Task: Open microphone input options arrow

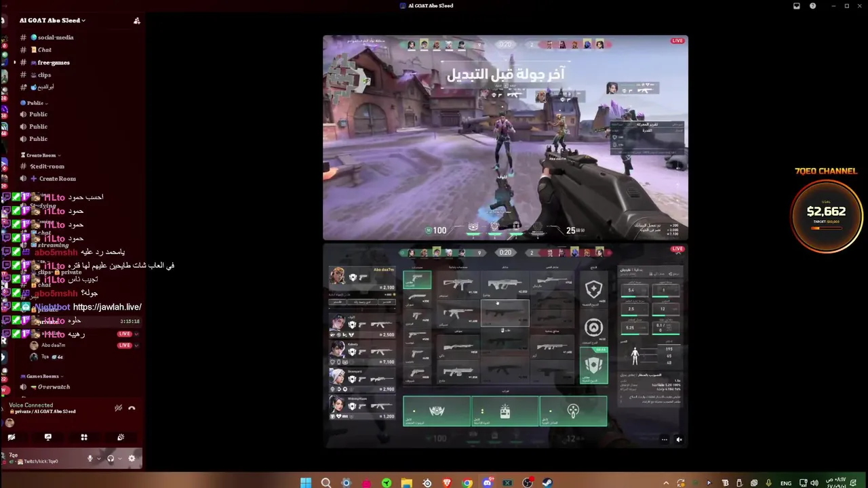Action: [x=99, y=458]
